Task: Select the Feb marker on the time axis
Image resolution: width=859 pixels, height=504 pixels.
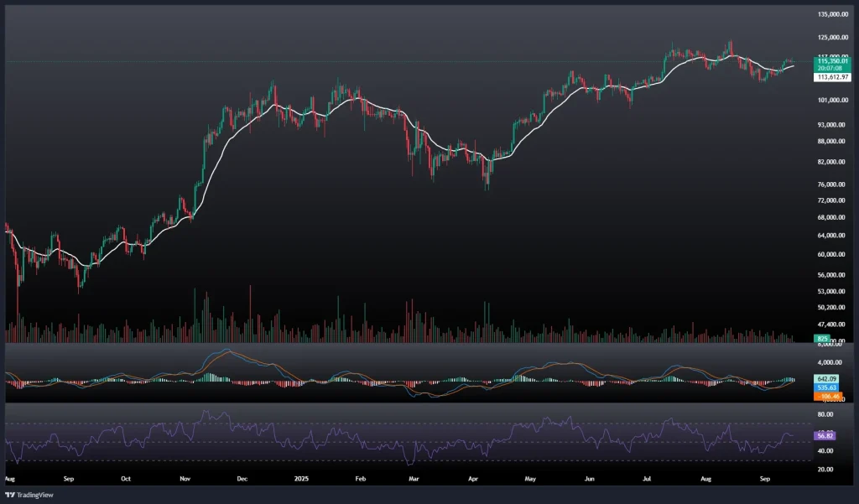Action: point(362,480)
